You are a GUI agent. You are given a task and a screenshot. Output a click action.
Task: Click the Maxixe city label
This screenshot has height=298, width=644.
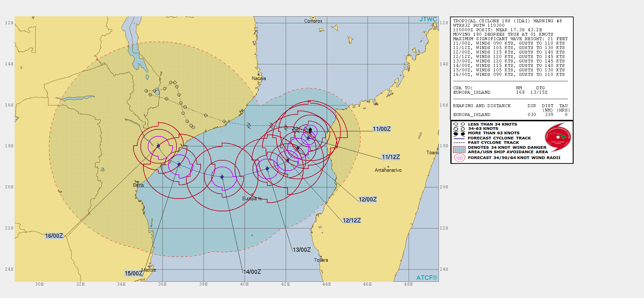click(149, 270)
